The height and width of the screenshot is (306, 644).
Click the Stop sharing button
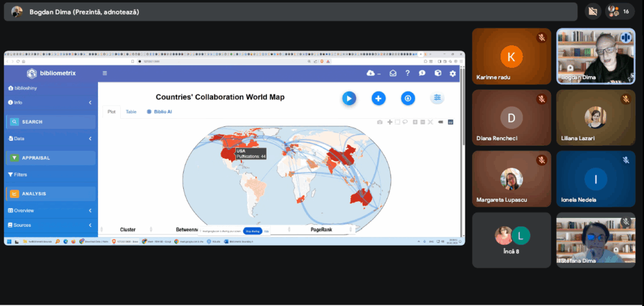[252, 231]
